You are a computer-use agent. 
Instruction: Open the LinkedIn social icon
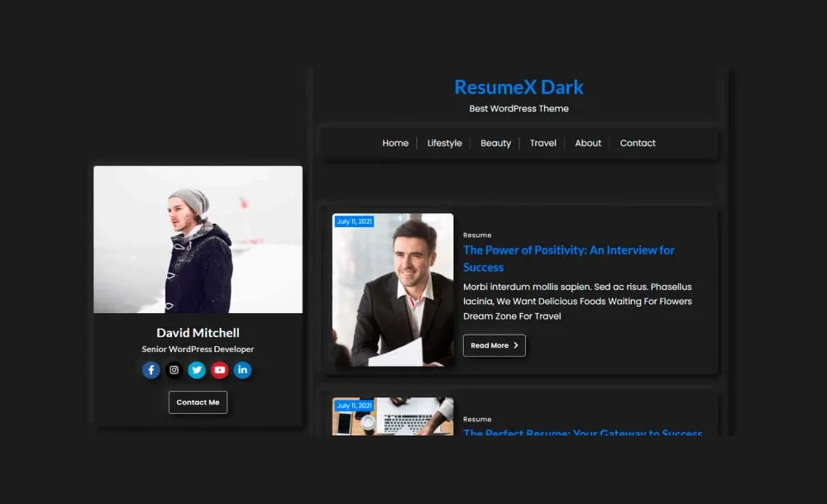click(x=242, y=370)
